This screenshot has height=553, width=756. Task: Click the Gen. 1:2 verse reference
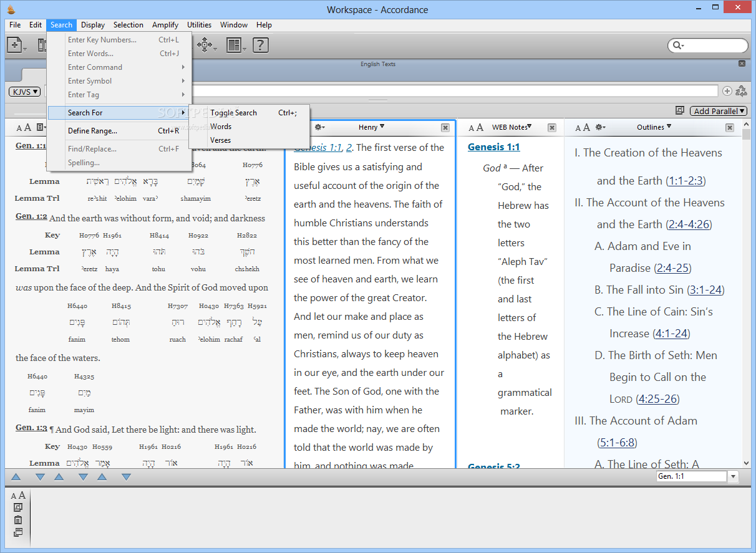pos(31,217)
